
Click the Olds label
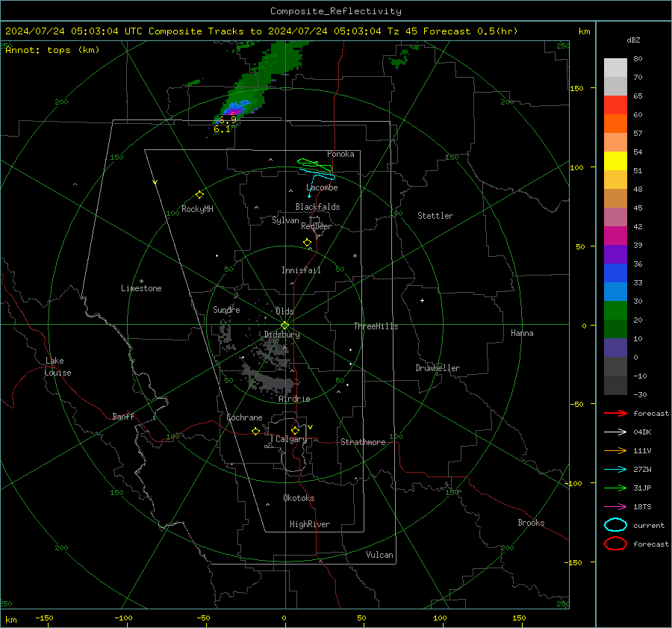tap(284, 311)
